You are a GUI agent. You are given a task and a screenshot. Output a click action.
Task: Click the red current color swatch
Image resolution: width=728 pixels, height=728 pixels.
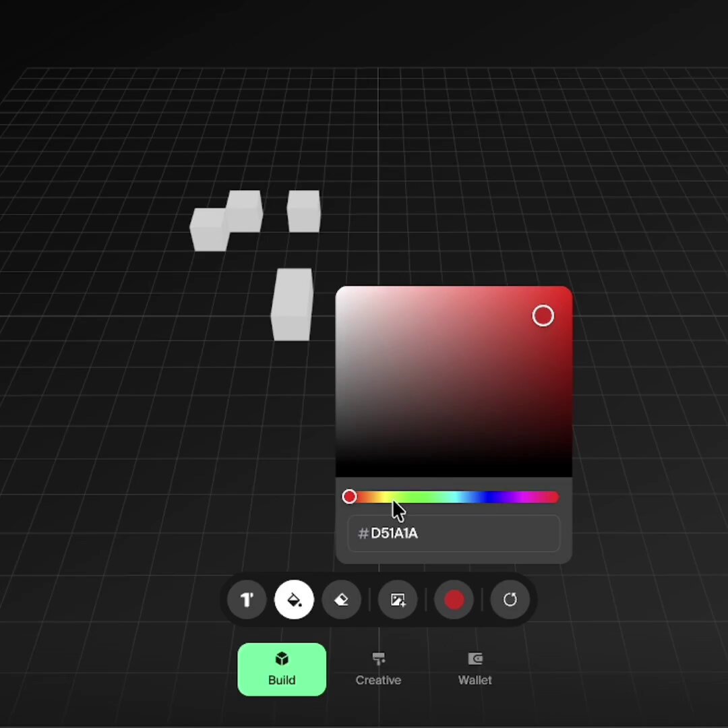pyautogui.click(x=454, y=599)
